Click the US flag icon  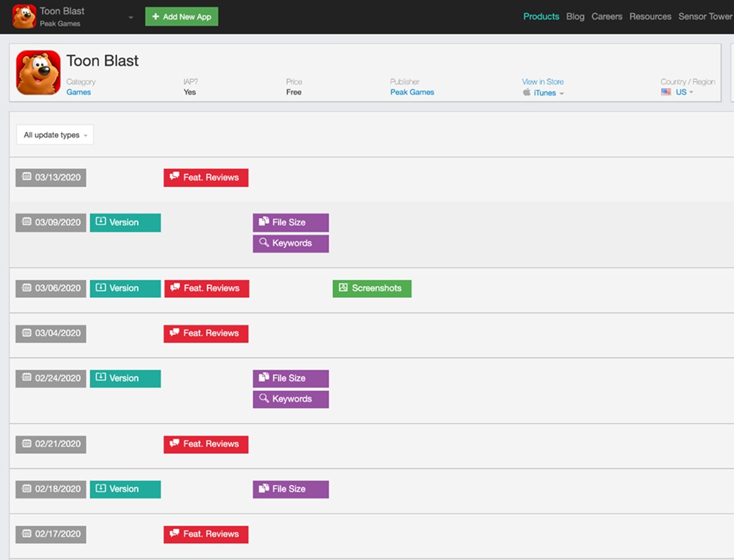click(x=665, y=92)
